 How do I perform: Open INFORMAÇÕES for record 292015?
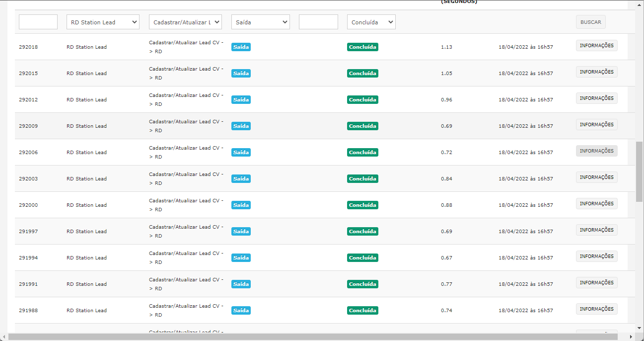(597, 72)
